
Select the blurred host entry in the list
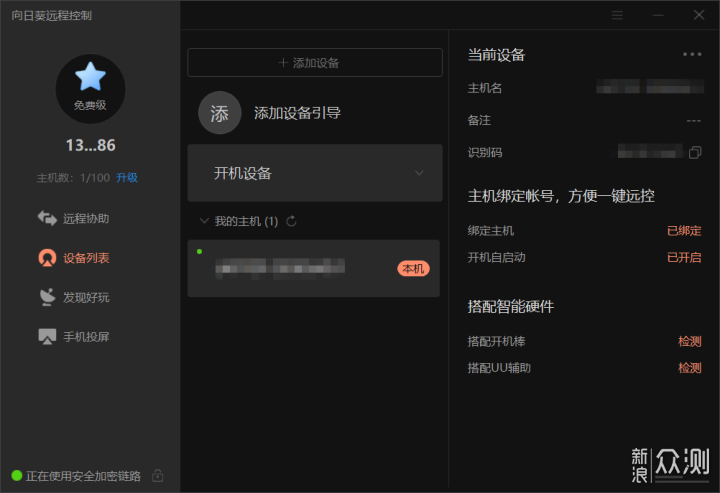pyautogui.click(x=314, y=268)
